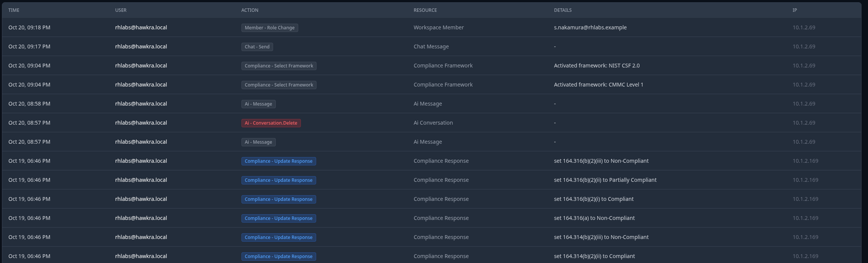Click the Workspace Member resource cell

pos(439,27)
